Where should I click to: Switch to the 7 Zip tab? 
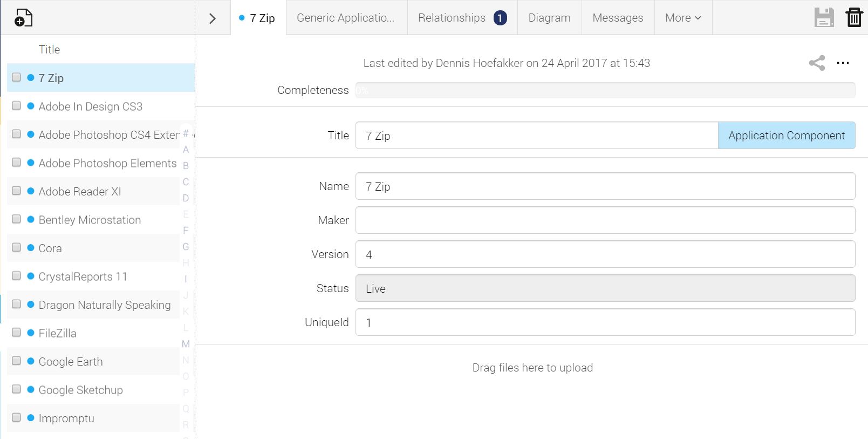(x=258, y=18)
